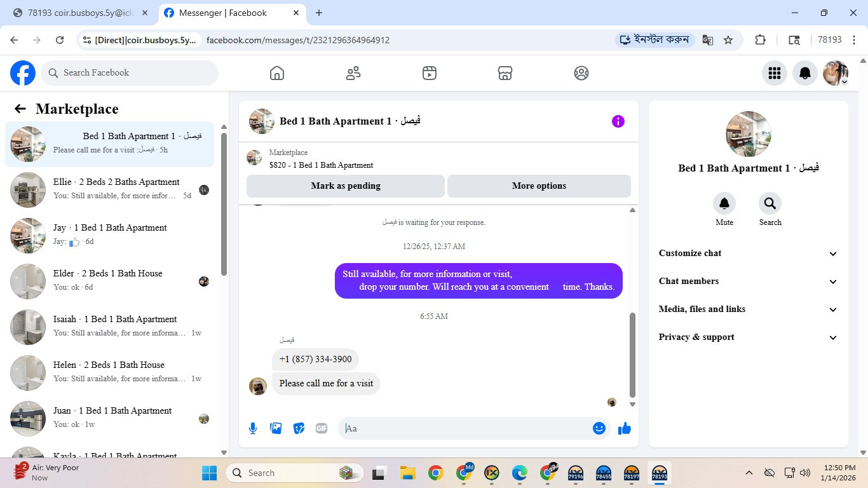This screenshot has height=488, width=868.
Task: Reload the page in browser
Action: pyautogui.click(x=60, y=40)
